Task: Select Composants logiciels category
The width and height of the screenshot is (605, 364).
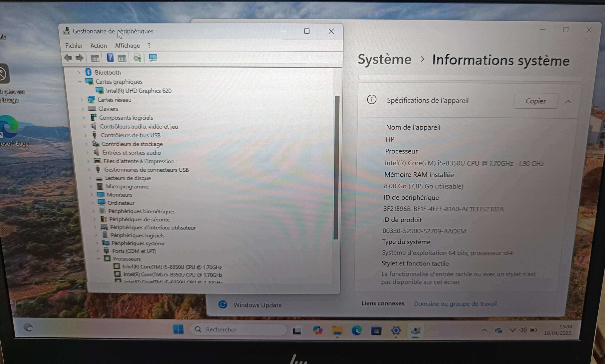Action: [x=126, y=118]
